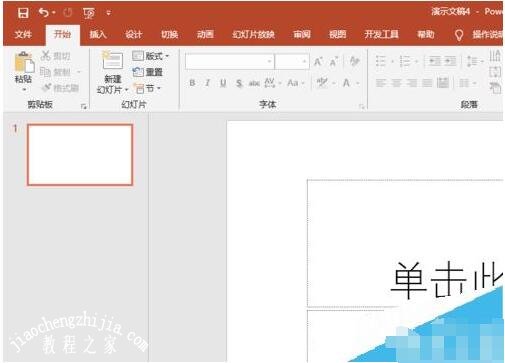Align text right
The width and height of the screenshot is (505, 363).
click(412, 83)
